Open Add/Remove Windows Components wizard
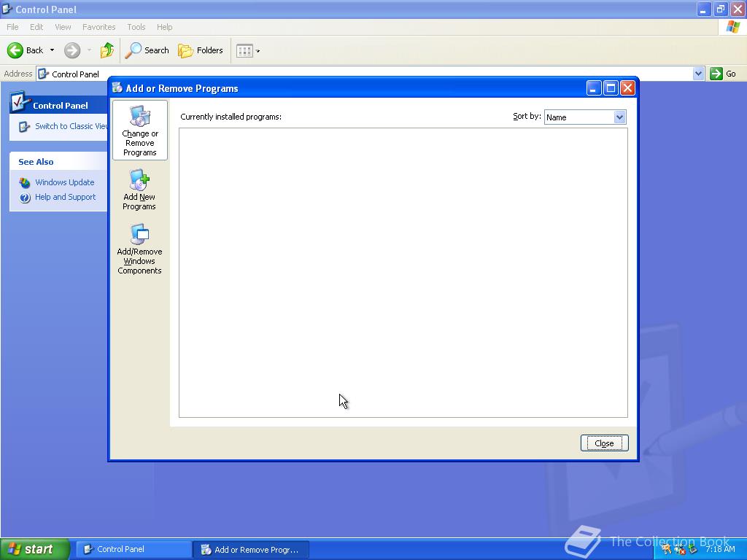 pos(139,249)
